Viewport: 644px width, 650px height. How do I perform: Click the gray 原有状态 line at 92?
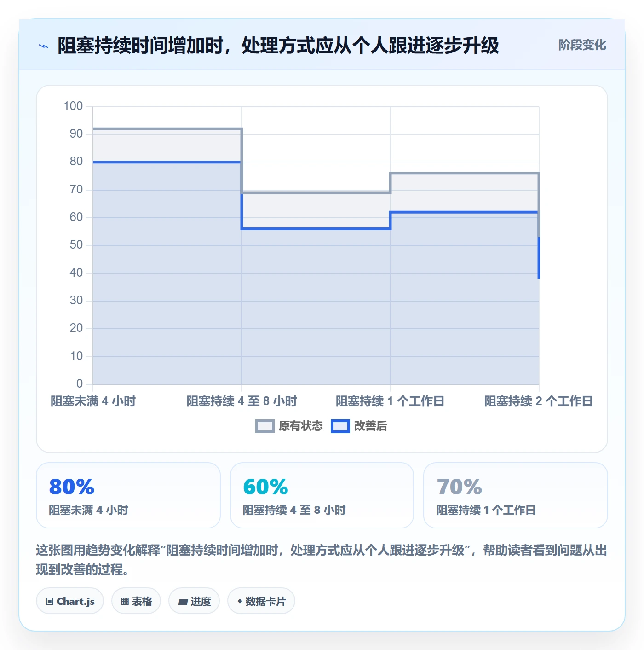pos(167,129)
